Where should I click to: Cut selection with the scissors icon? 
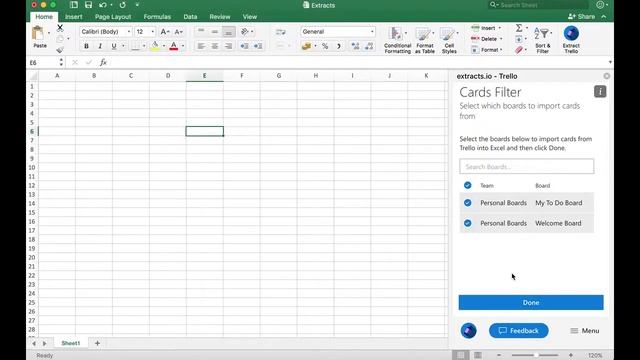coord(60,28)
